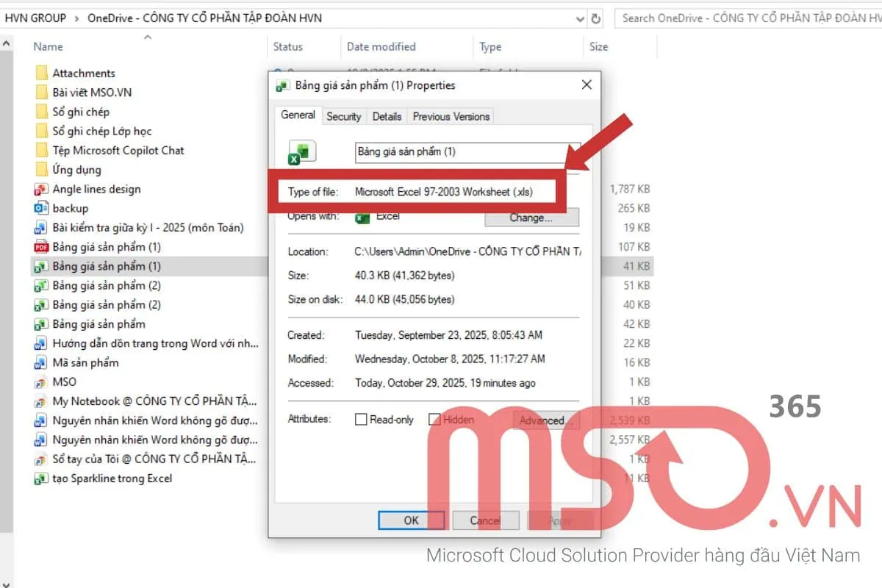
Task: Toggle the Hidden attribute checkbox
Action: click(434, 420)
